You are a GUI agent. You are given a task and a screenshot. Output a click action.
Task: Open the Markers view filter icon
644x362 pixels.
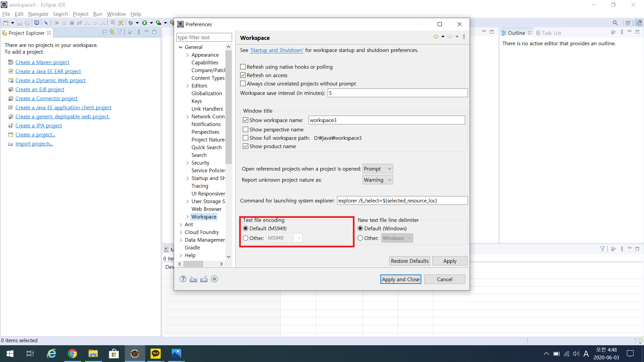click(602, 249)
